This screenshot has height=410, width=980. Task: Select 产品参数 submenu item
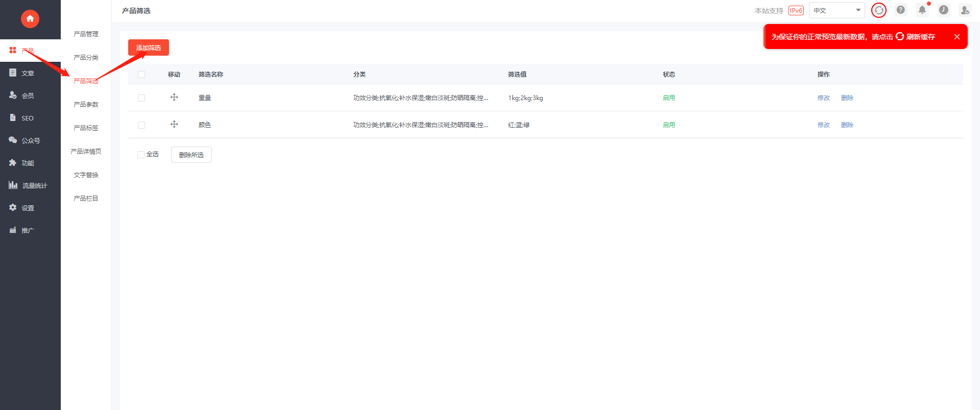tap(86, 104)
